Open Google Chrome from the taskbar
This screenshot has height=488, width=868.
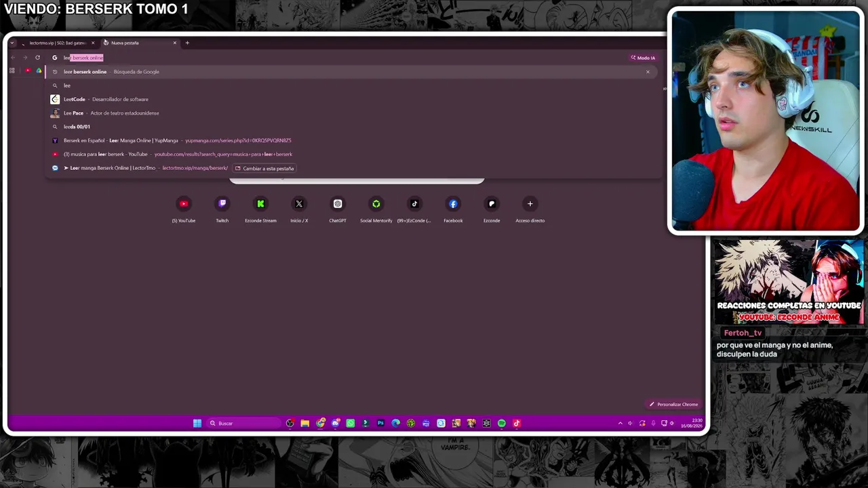[x=321, y=424]
